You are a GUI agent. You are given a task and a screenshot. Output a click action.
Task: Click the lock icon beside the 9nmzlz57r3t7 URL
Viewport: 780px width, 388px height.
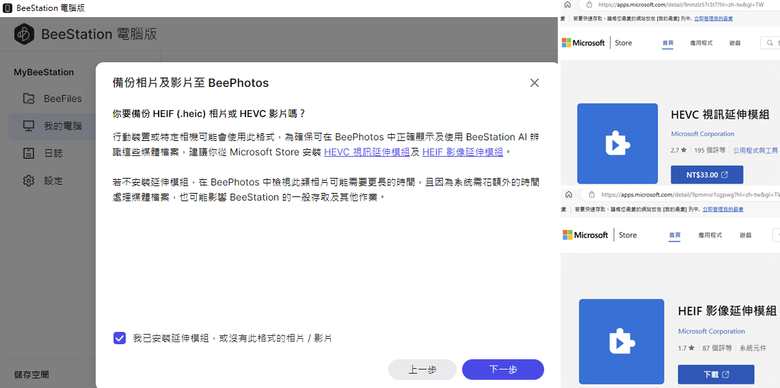tap(589, 4)
